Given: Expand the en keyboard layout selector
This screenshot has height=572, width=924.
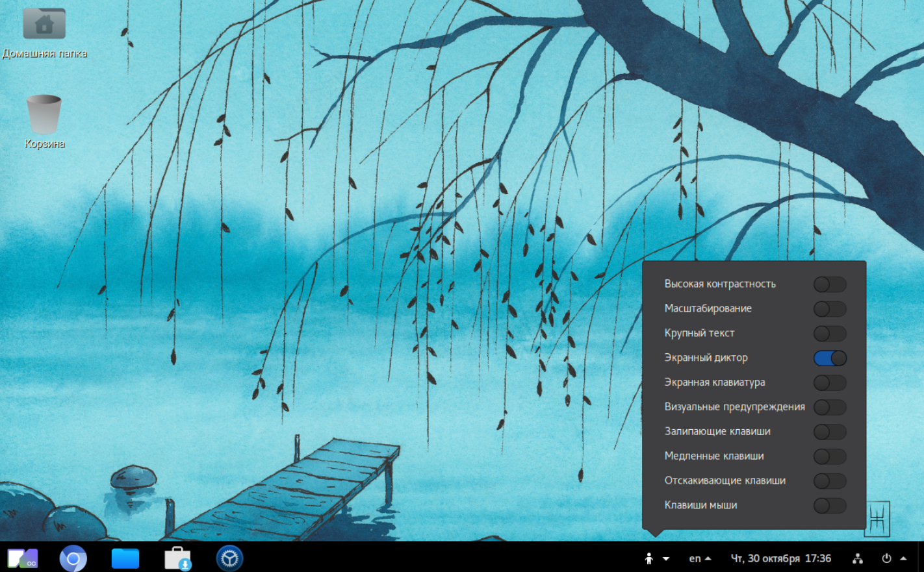Looking at the screenshot, I should point(700,558).
